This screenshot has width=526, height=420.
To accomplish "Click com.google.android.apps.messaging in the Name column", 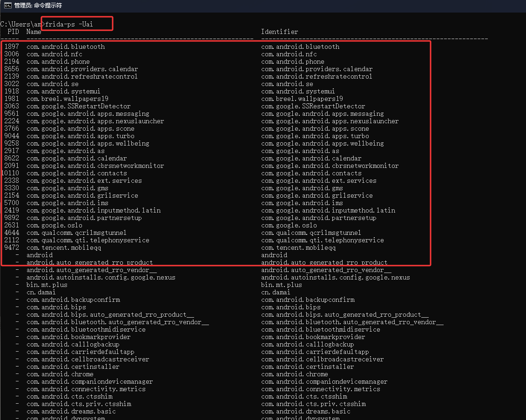I will tap(88, 113).
